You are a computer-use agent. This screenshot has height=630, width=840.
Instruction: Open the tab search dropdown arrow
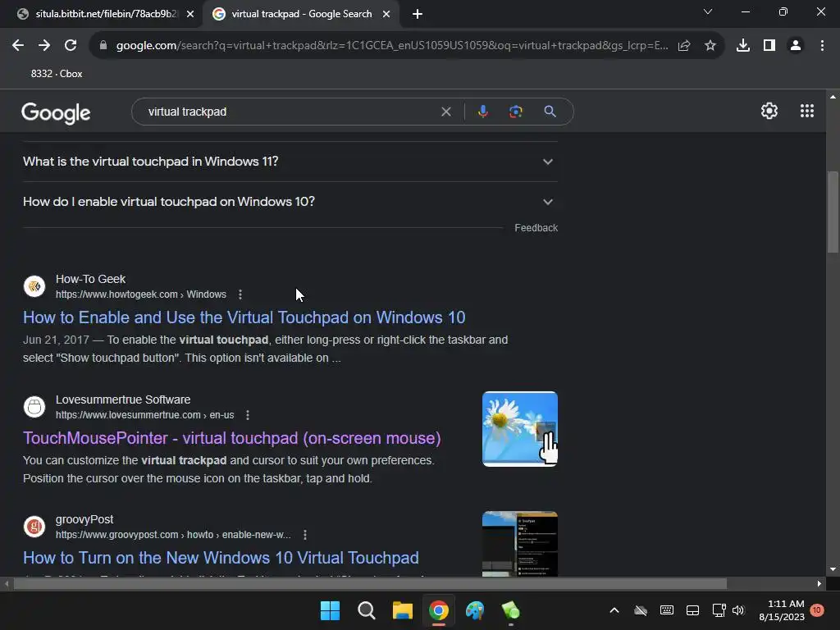[x=708, y=11]
